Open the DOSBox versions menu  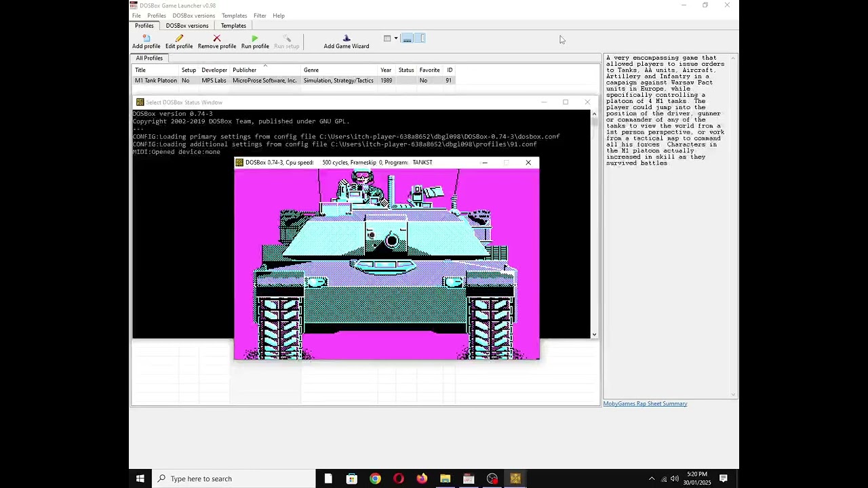pyautogui.click(x=193, y=16)
